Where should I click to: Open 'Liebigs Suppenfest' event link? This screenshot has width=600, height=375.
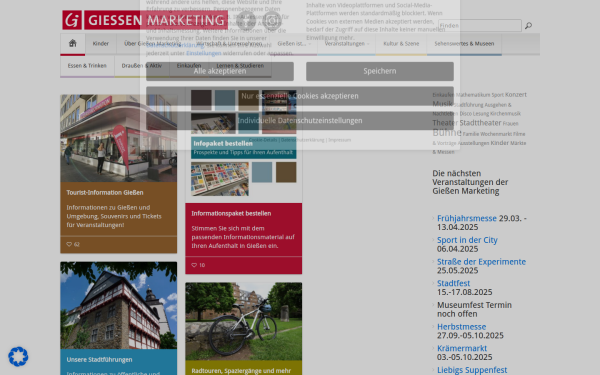coord(472,370)
